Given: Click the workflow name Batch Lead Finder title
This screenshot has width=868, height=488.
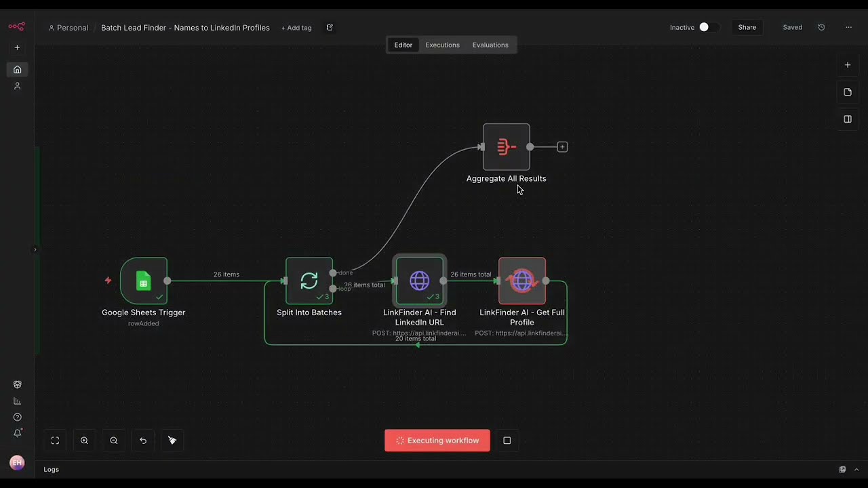Looking at the screenshot, I should pos(185,28).
